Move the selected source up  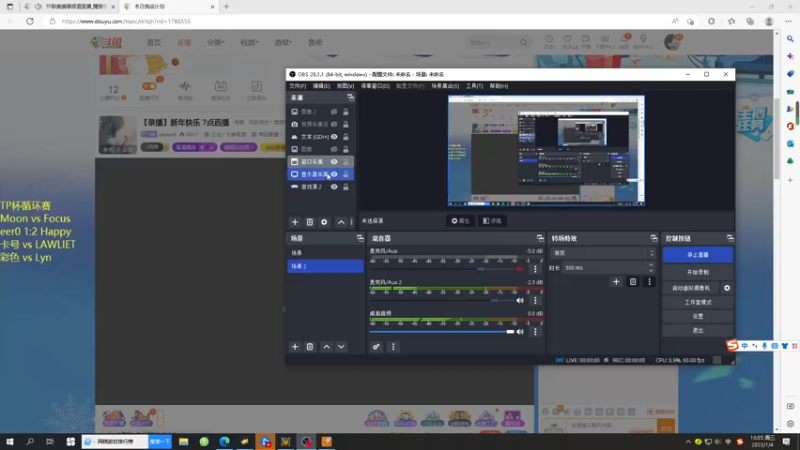(341, 222)
